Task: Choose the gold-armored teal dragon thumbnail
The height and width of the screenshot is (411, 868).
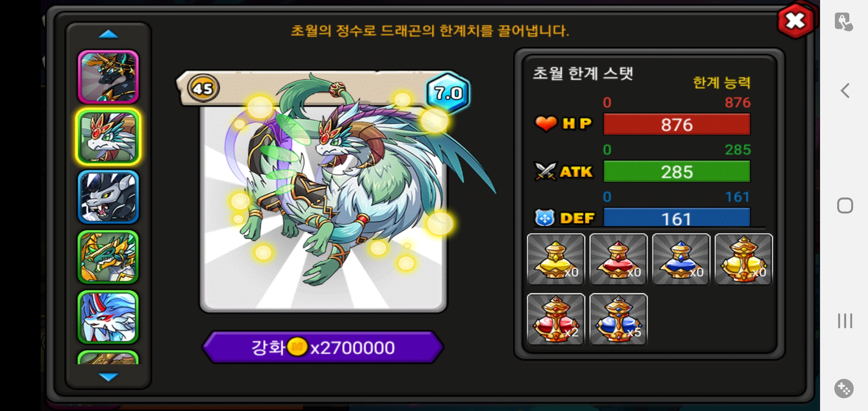Action: pyautogui.click(x=108, y=257)
